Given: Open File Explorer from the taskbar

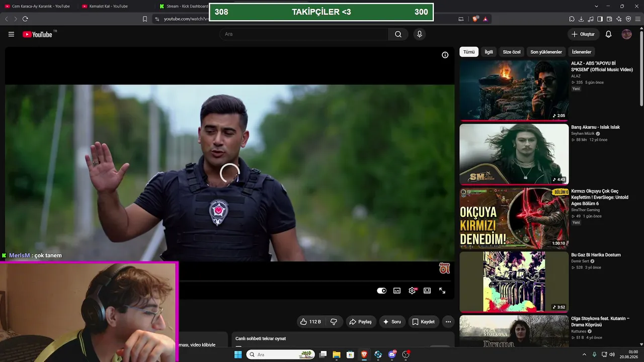Looking at the screenshot, I should [337, 354].
